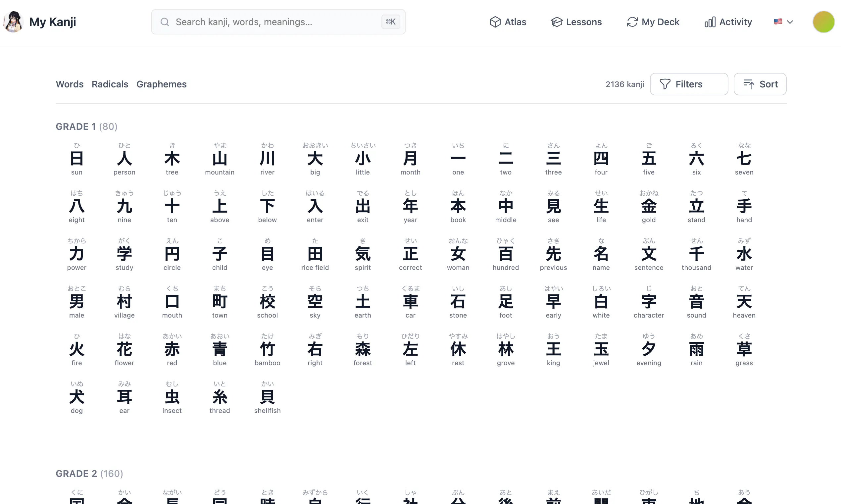Open the 力 power kanji
This screenshot has width=841, height=504.
click(x=77, y=254)
